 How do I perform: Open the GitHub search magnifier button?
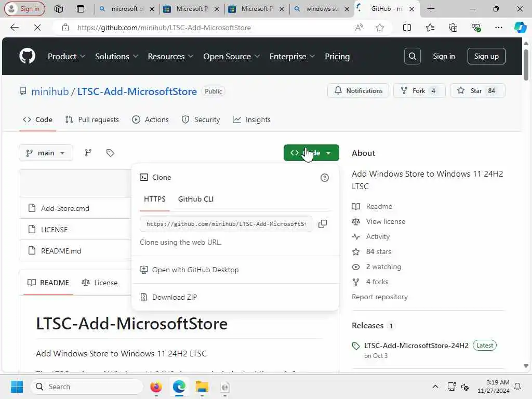coord(412,56)
